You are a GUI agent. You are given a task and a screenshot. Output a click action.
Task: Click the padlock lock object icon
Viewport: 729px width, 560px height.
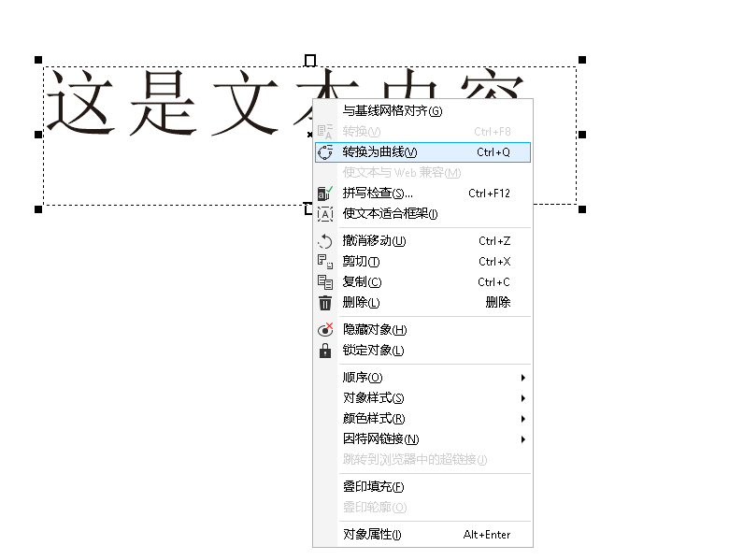coord(325,351)
